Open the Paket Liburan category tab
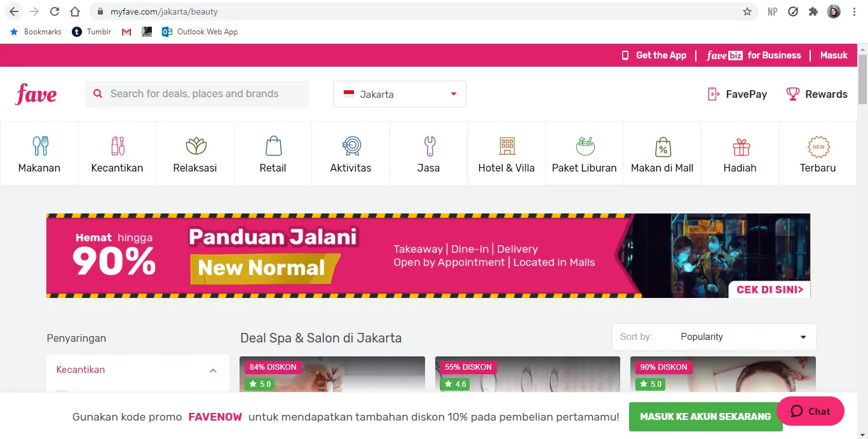Image resolution: width=868 pixels, height=439 pixels. pyautogui.click(x=584, y=154)
